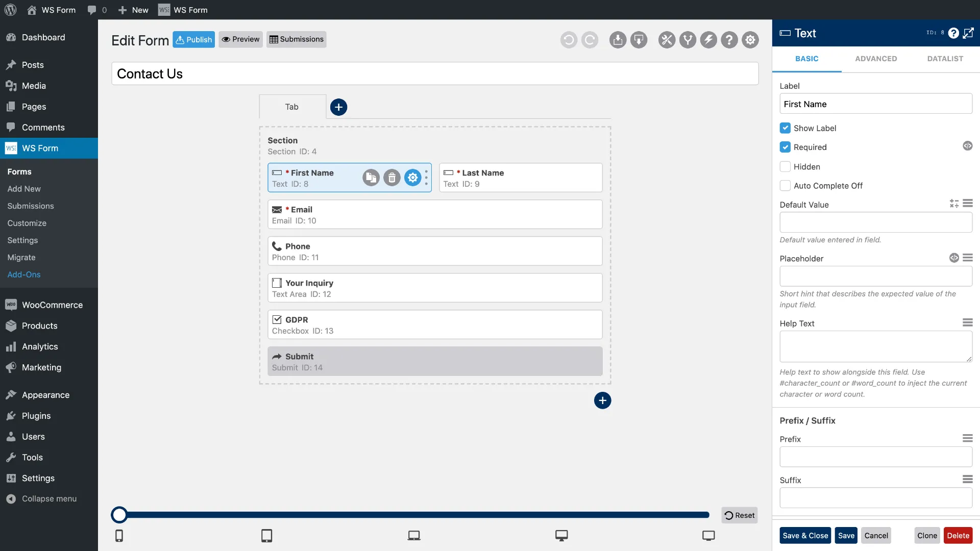Click the Publish button
This screenshot has width=980, height=551.
pyautogui.click(x=193, y=39)
